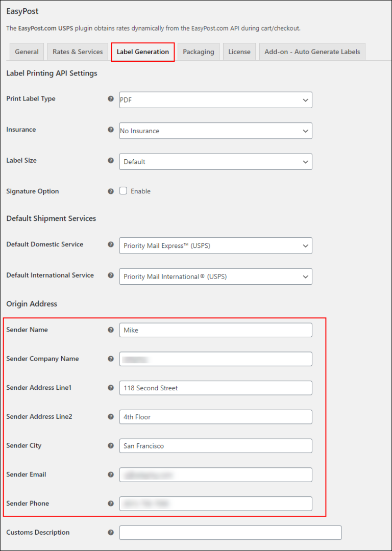This screenshot has width=392, height=551.
Task: Open the Sender Name help tooltip
Action: 111,330
